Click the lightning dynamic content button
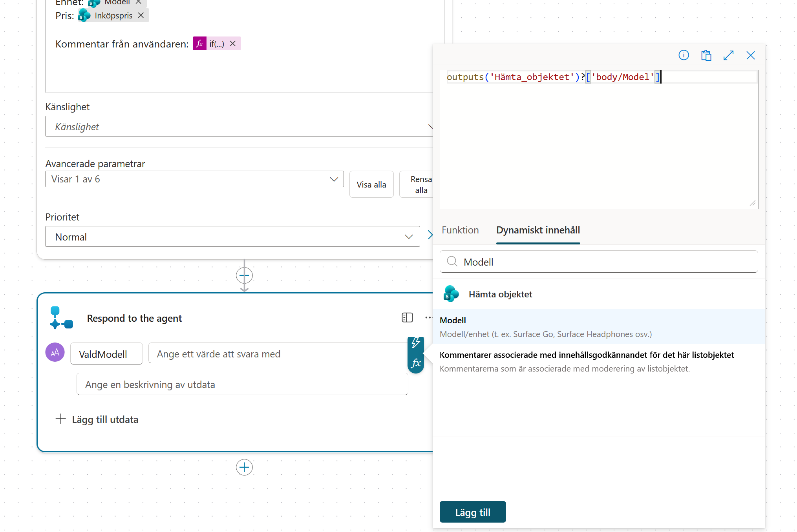The height and width of the screenshot is (532, 797). [x=416, y=344]
